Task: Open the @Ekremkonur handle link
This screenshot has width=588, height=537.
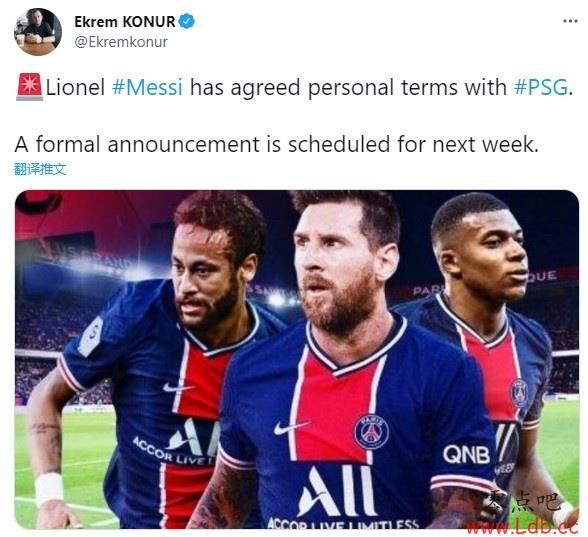Action: (121, 42)
